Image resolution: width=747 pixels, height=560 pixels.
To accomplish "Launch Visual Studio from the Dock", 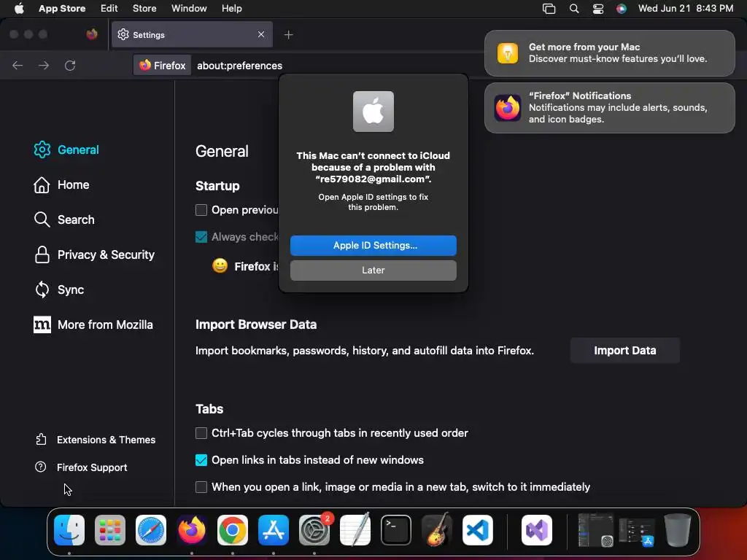I will tap(537, 529).
